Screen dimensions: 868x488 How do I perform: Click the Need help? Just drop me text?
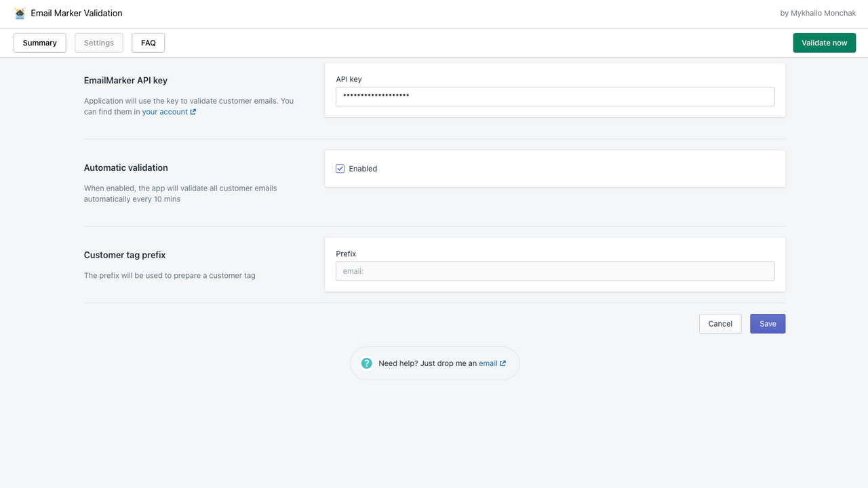pyautogui.click(x=427, y=363)
